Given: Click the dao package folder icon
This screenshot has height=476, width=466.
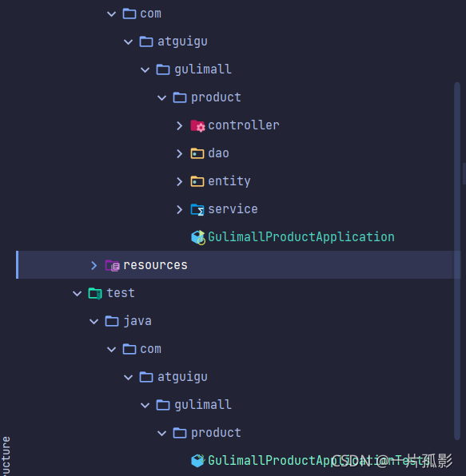Looking at the screenshot, I should [197, 153].
